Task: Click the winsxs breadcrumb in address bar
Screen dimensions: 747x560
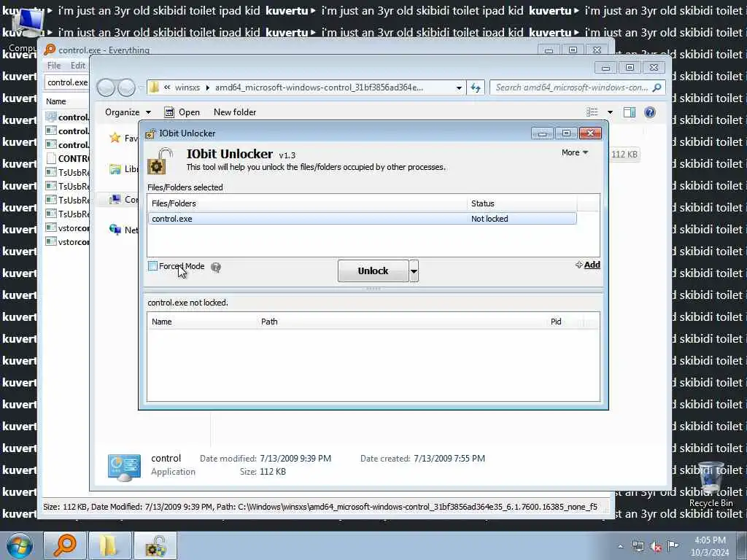Action: 187,87
